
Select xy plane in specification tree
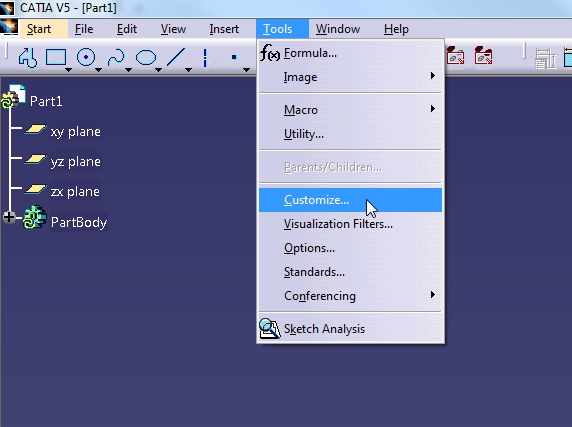[x=76, y=132]
